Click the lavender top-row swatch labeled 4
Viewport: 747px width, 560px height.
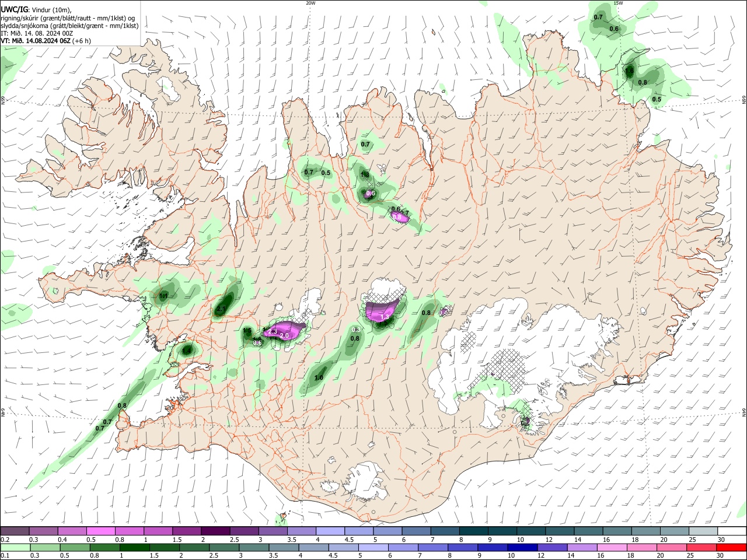(329, 531)
